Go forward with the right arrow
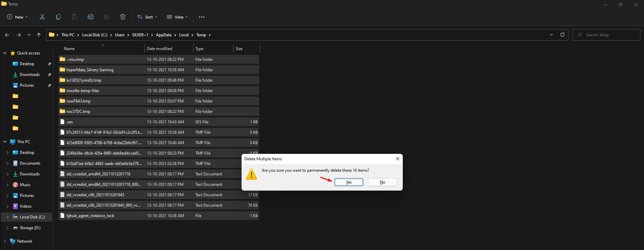 pos(19,35)
